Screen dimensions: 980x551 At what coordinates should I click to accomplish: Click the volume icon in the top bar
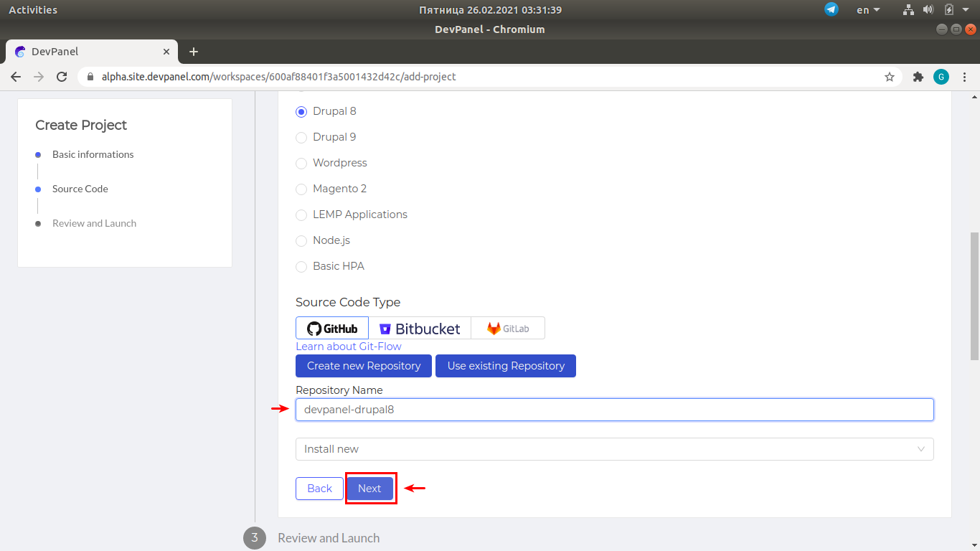click(x=928, y=9)
